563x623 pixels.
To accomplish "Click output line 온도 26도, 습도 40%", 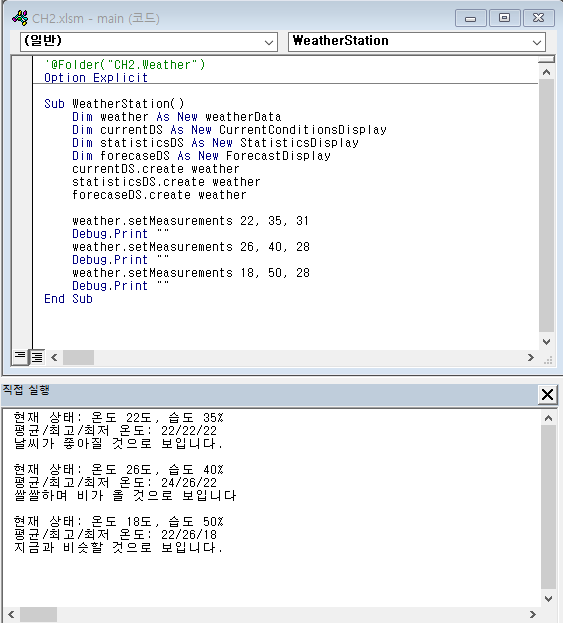I will coord(118,470).
